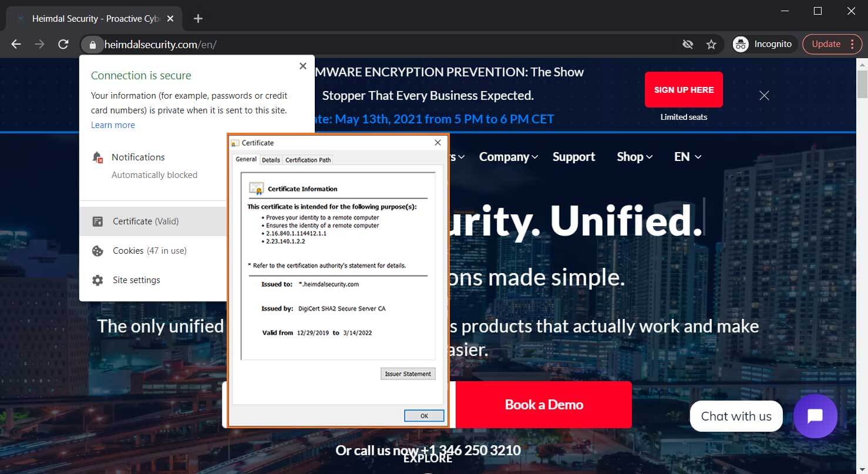
Task: Click the SIGN UP HERE button
Action: pyautogui.click(x=684, y=90)
